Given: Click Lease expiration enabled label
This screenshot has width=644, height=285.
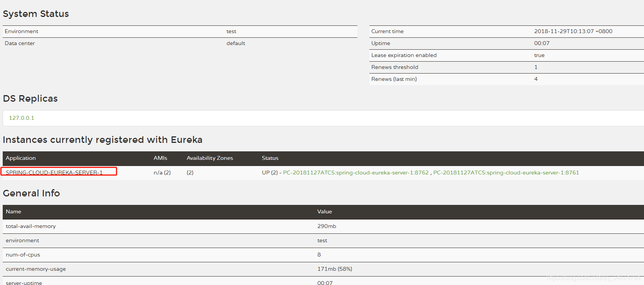Looking at the screenshot, I should pyautogui.click(x=404, y=55).
